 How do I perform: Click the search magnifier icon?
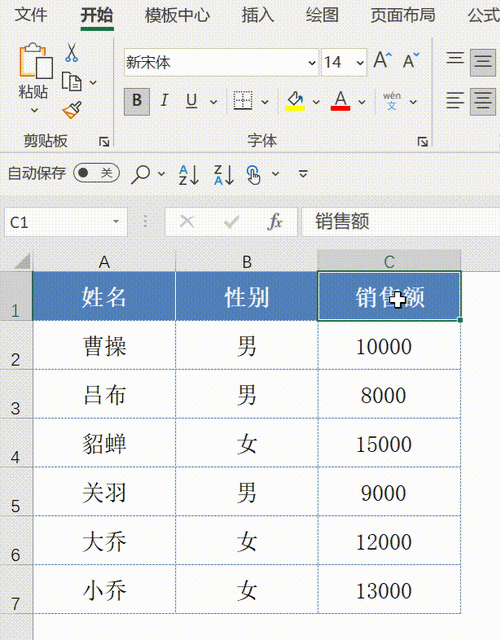[141, 174]
